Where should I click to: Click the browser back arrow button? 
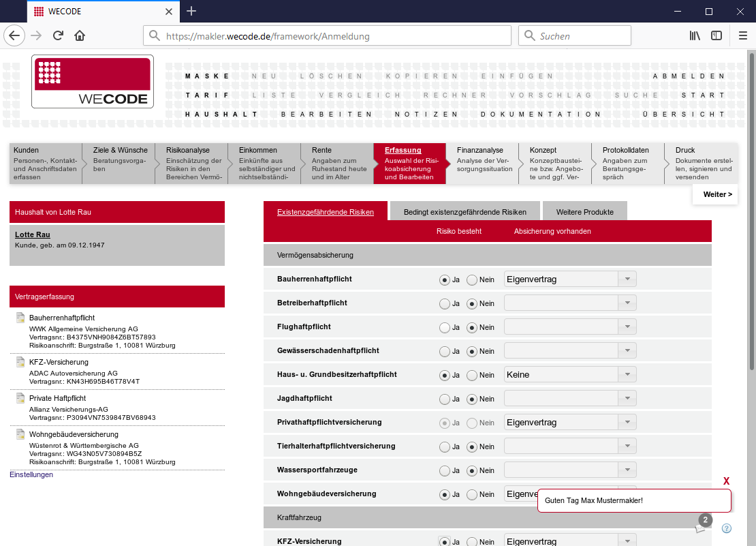pos(14,35)
